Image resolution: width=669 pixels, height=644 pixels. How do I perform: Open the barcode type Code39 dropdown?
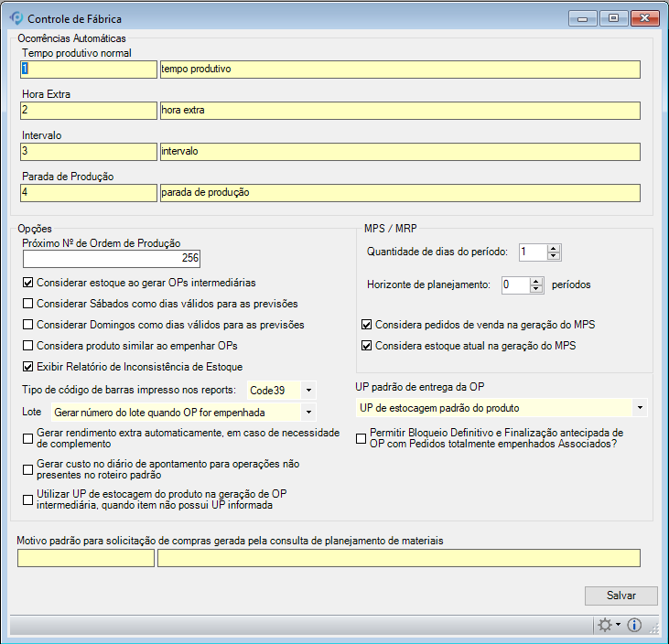coord(308,391)
